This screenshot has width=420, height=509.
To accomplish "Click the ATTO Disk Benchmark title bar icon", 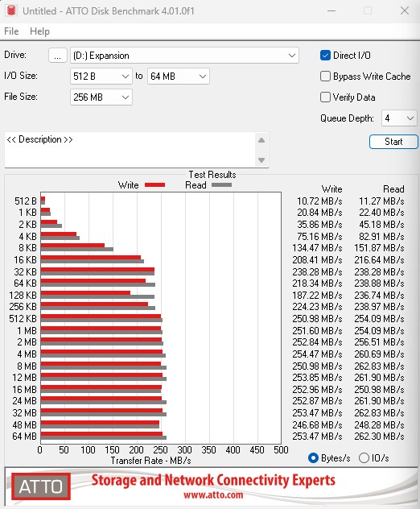I will point(11,10).
